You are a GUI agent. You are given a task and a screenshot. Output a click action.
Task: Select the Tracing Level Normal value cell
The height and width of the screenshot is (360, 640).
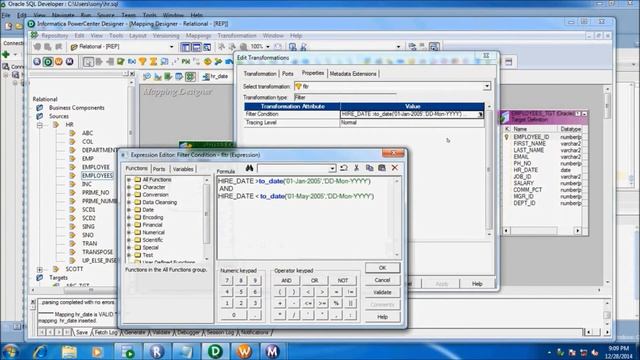pos(412,122)
